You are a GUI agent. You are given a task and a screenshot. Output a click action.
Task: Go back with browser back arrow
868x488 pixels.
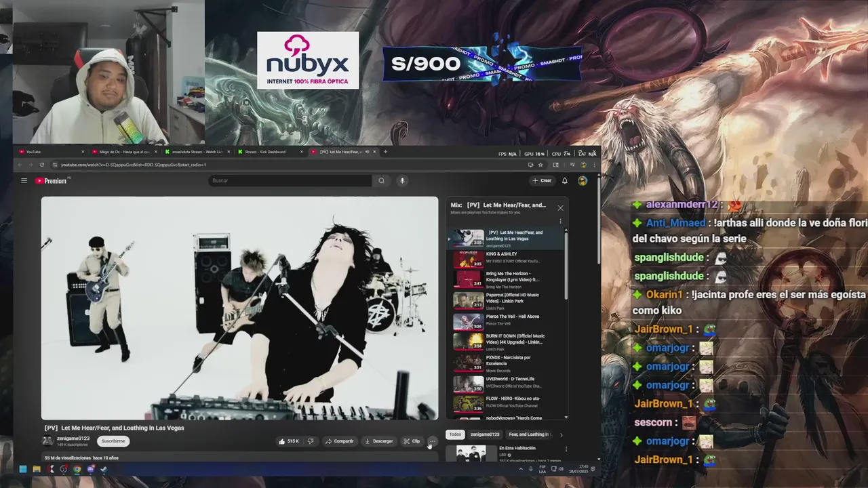point(20,165)
